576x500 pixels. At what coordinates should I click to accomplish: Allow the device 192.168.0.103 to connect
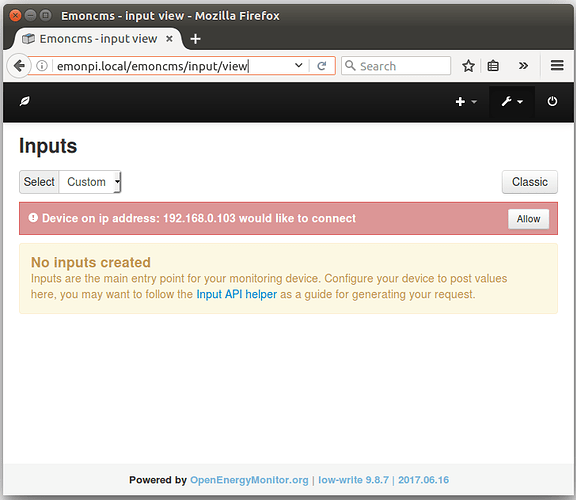(x=528, y=219)
